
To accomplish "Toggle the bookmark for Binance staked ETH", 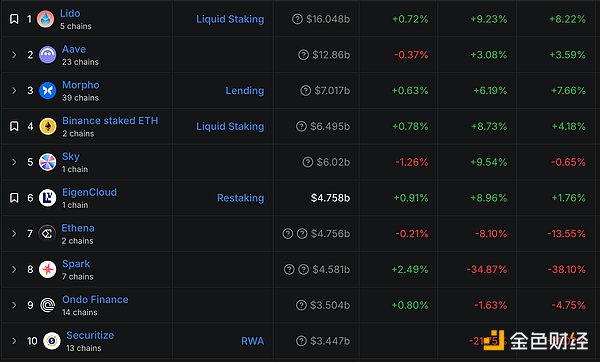I will [14, 126].
